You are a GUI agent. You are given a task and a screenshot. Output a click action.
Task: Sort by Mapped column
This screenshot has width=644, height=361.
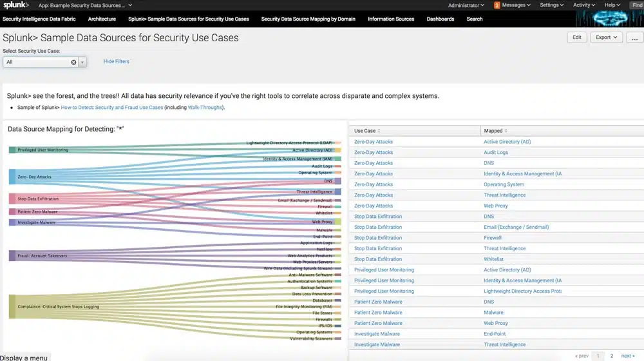pos(506,131)
